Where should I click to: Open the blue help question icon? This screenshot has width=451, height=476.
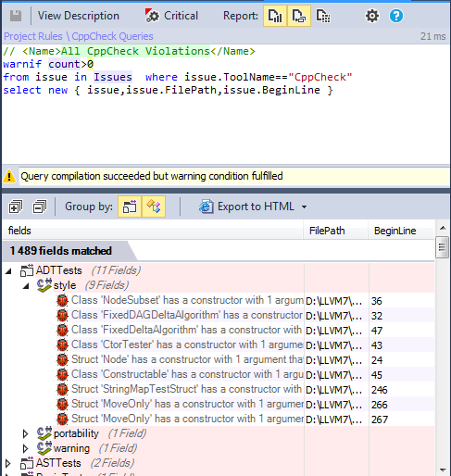coord(396,16)
